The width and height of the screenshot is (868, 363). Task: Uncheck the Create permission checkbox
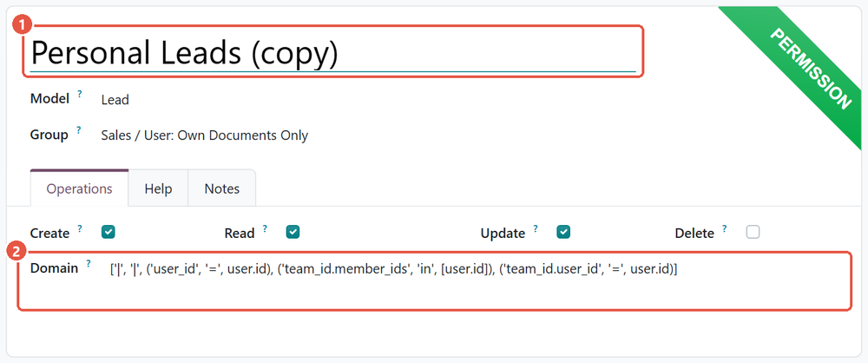pos(108,232)
